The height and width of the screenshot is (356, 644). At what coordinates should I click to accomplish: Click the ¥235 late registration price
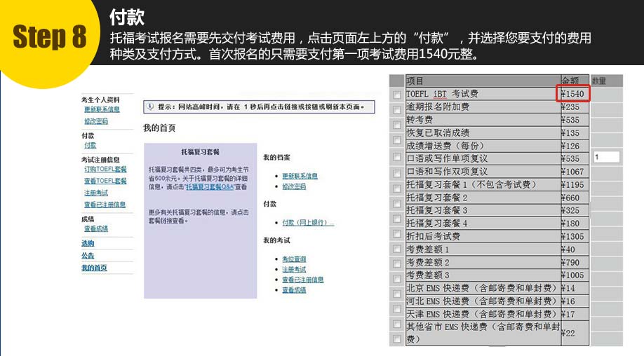pos(570,107)
